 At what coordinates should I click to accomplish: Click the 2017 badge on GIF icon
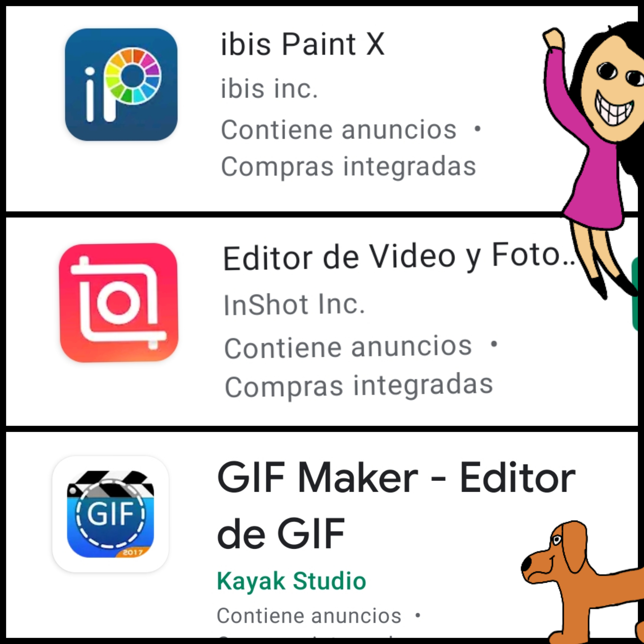pos(133,552)
